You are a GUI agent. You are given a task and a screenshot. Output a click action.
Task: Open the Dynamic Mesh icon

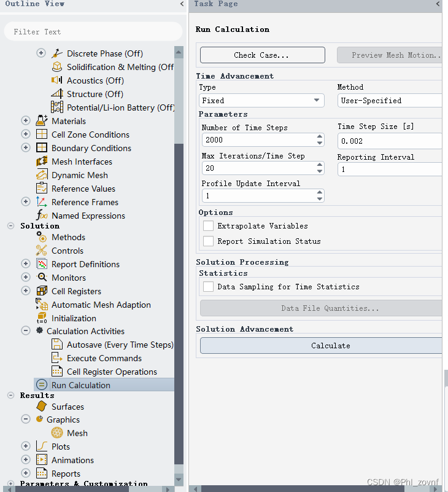pyautogui.click(x=42, y=175)
